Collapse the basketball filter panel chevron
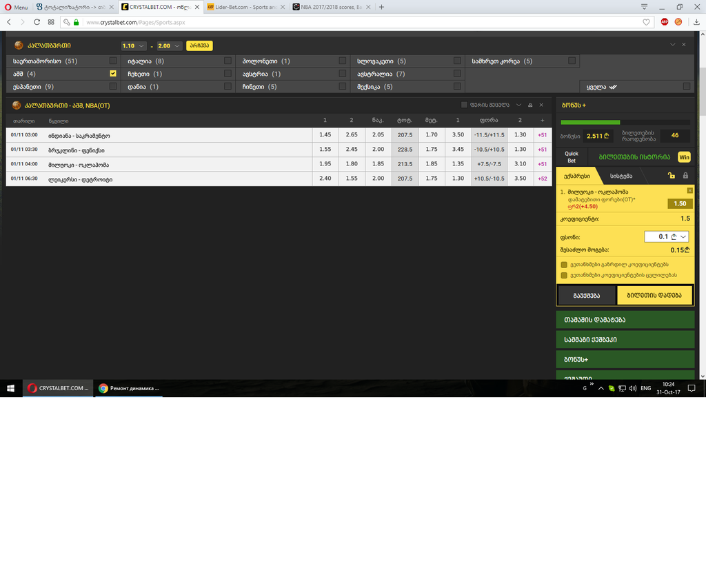This screenshot has width=706, height=588. (x=673, y=45)
